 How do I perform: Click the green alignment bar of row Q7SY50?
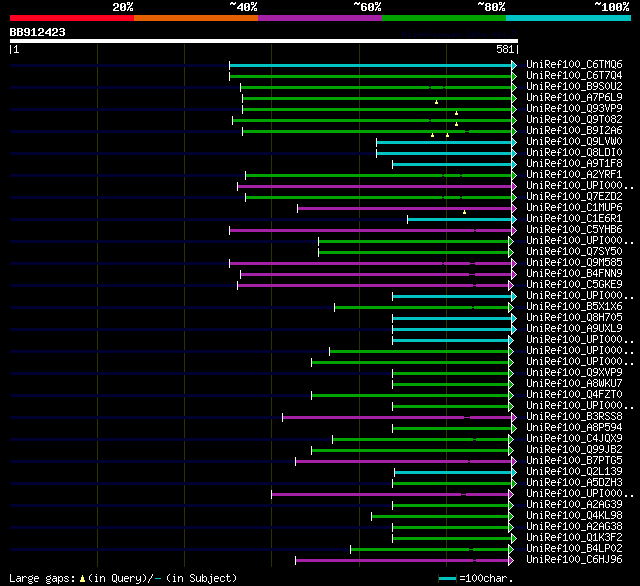[x=413, y=253]
